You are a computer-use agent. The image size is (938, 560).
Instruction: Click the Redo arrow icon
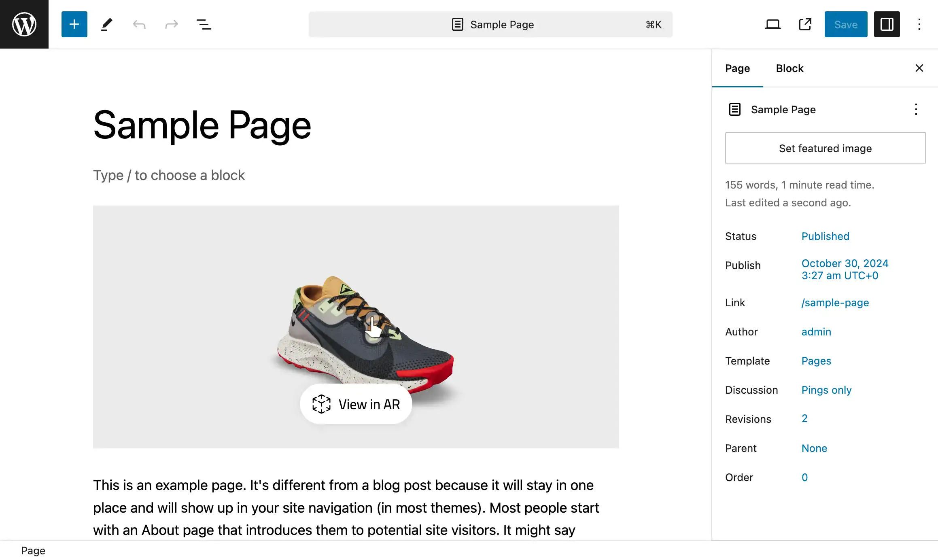172,24
